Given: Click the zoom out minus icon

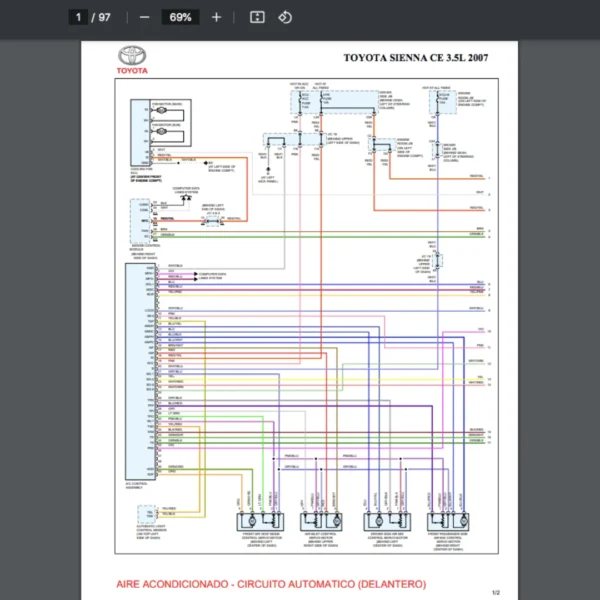Looking at the screenshot, I should 145,17.
